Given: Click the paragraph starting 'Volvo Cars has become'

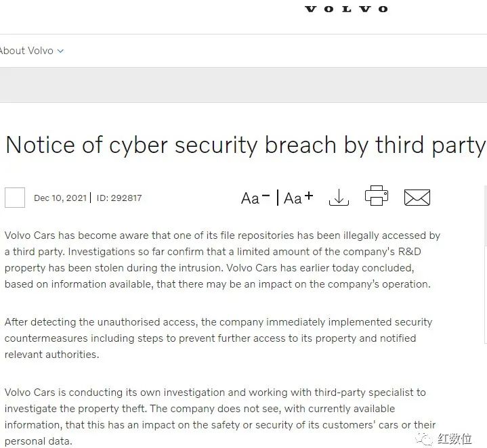Looking at the screenshot, I should coord(222,260).
